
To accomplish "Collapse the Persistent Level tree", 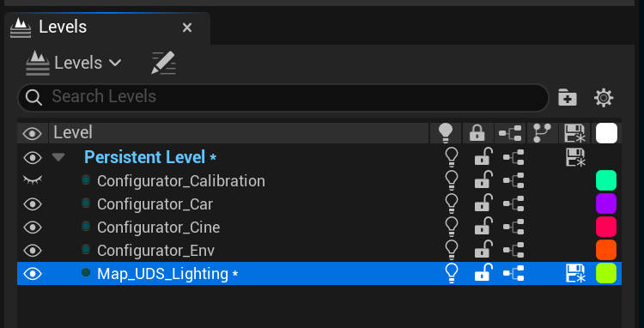I will click(x=58, y=157).
